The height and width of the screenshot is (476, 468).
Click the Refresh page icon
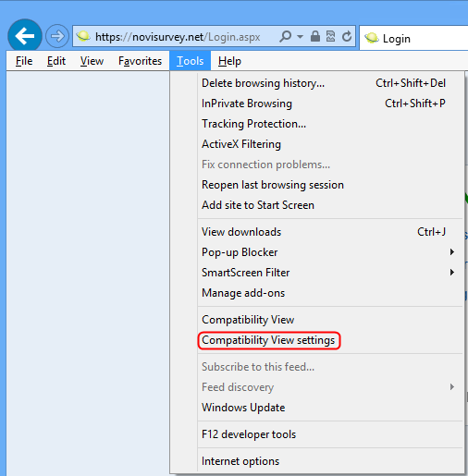(347, 36)
